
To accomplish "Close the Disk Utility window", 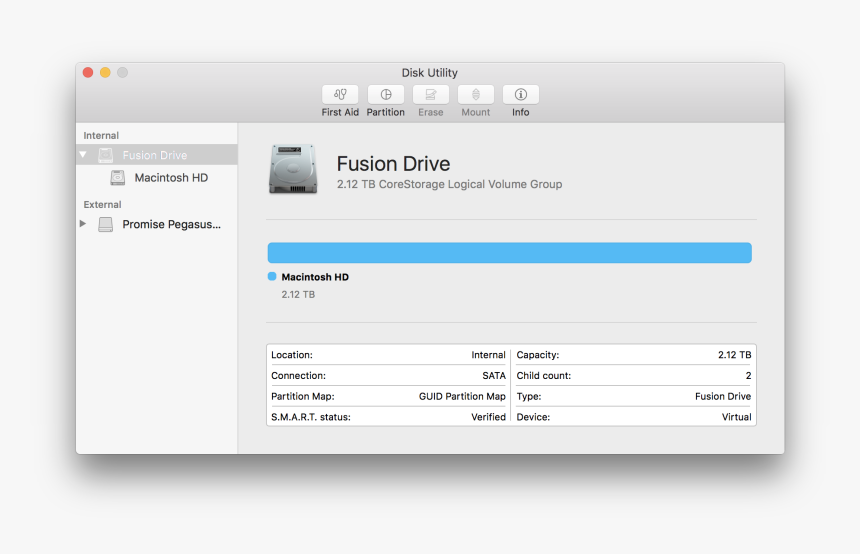I will click(x=88, y=72).
